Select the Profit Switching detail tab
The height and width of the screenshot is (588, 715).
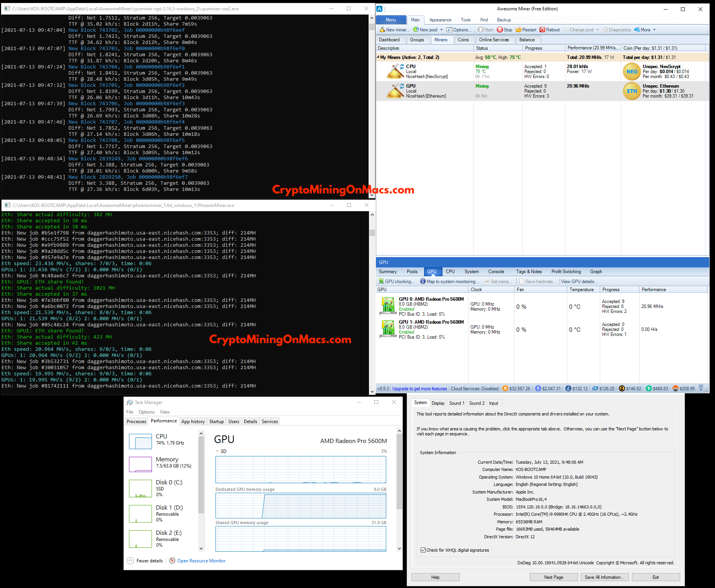566,272
